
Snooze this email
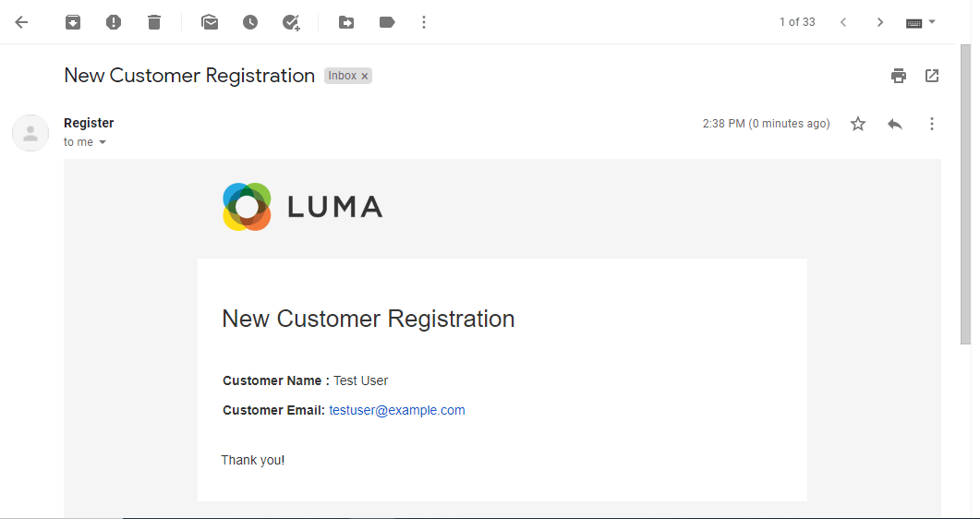250,22
